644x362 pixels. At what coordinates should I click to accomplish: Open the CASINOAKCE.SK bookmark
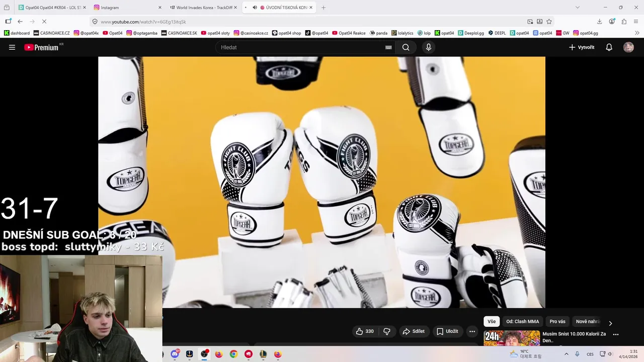[180, 33]
